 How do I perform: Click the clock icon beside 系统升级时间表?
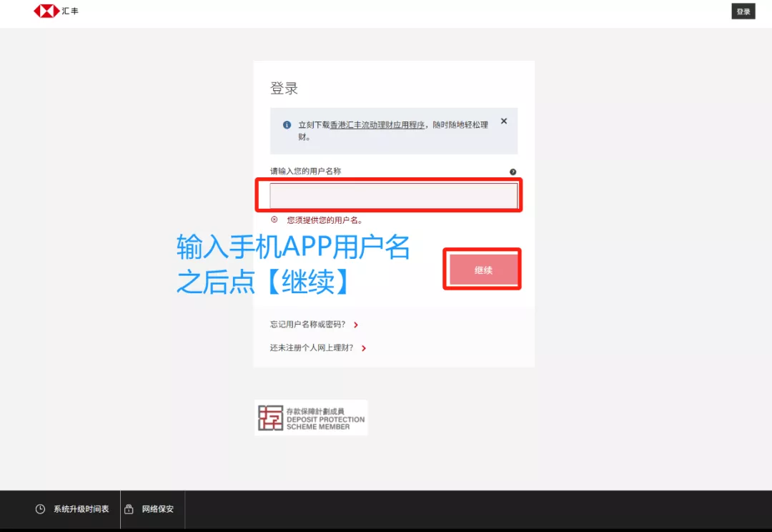39,509
